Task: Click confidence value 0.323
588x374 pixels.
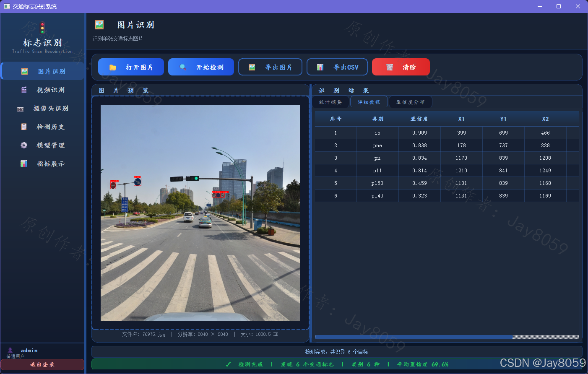Action: click(x=419, y=196)
